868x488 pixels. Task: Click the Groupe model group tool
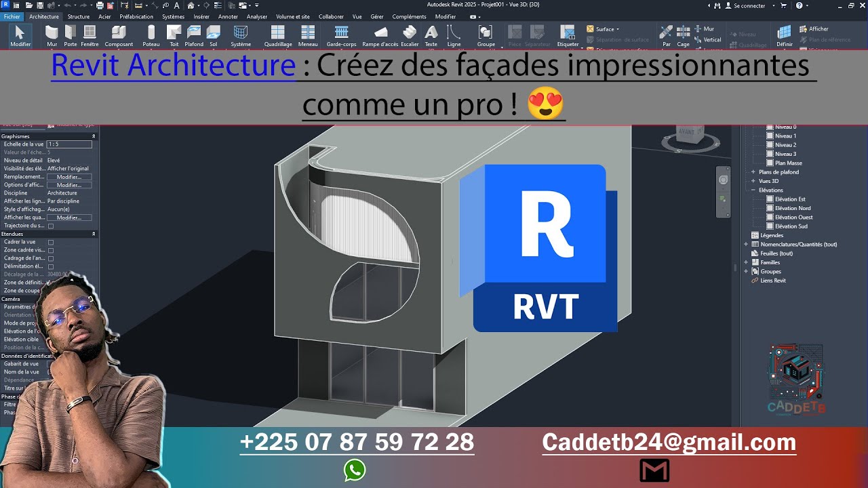486,35
